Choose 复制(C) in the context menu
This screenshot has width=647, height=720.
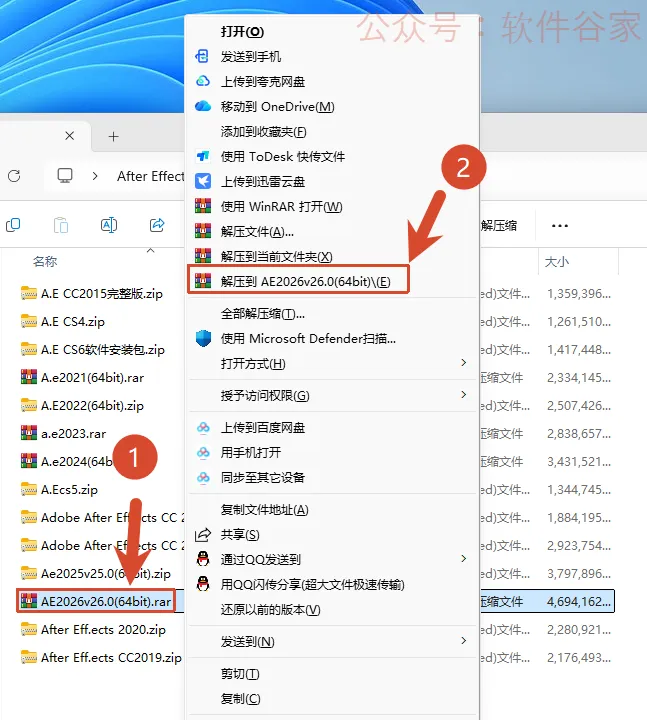point(240,699)
